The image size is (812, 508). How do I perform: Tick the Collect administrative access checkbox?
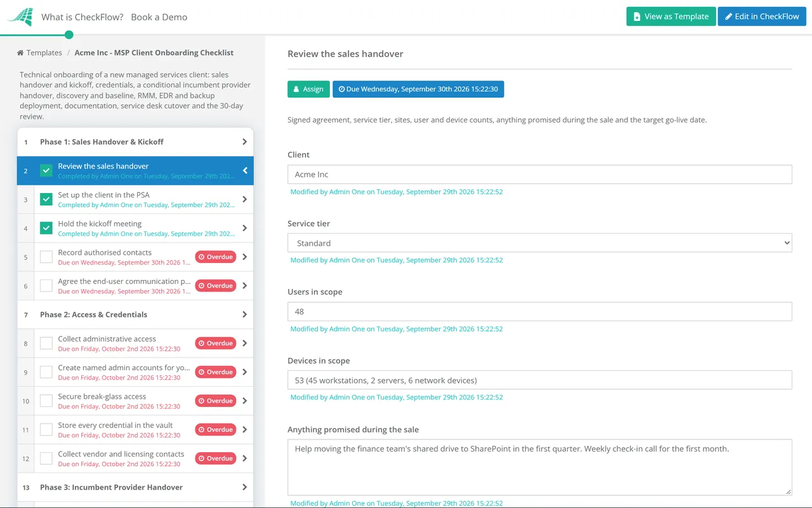(46, 344)
